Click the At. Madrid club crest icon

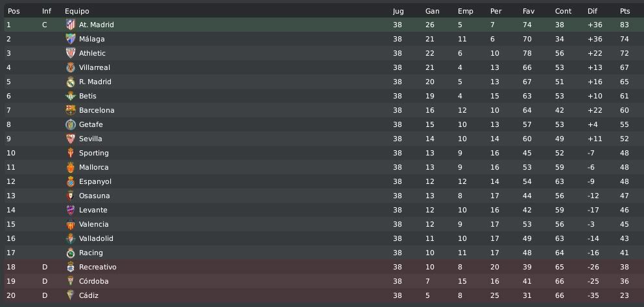click(x=71, y=25)
